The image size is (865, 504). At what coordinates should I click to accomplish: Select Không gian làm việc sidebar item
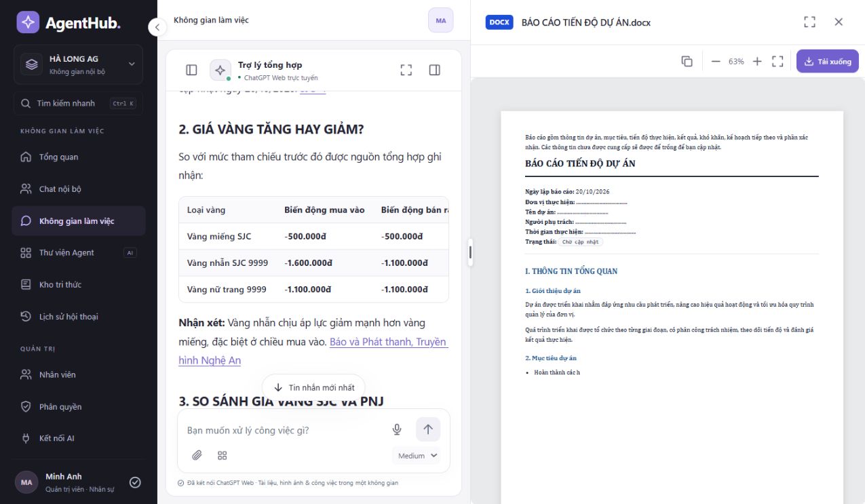[x=79, y=221]
